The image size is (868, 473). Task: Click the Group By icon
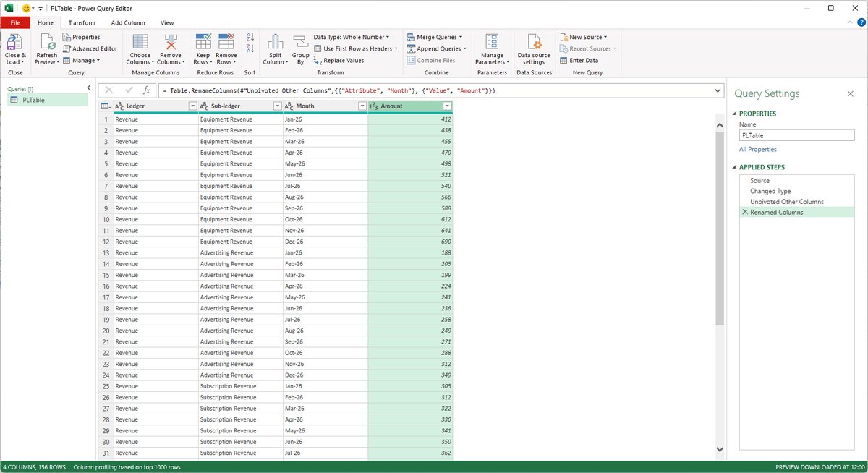point(300,42)
